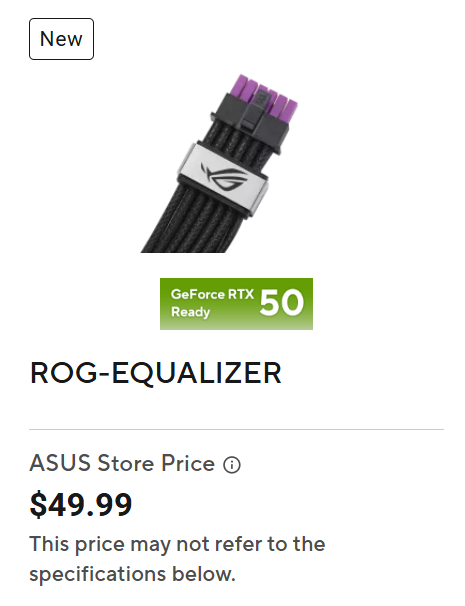Click the "specifications below." text line
The image size is (465, 606).
point(133,574)
